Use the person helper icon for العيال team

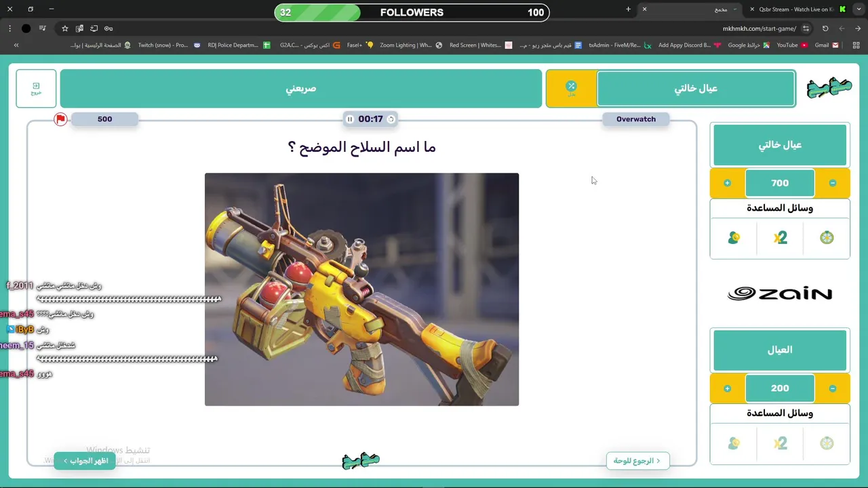tap(734, 443)
